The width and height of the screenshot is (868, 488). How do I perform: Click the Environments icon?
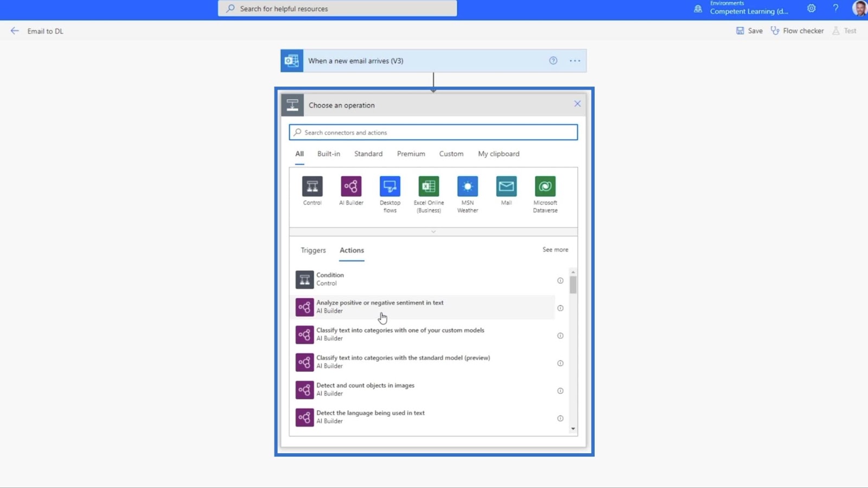698,9
